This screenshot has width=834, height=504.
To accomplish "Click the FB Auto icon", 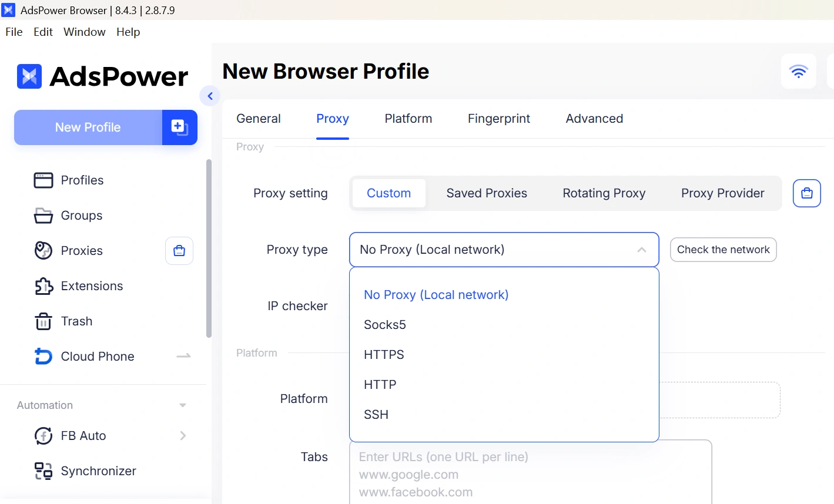I will click(x=43, y=436).
